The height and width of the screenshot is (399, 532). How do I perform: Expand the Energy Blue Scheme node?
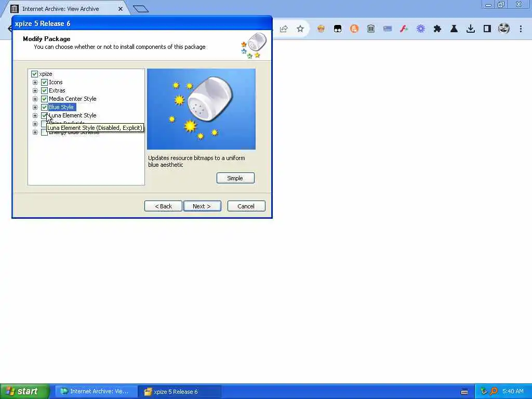pyautogui.click(x=35, y=132)
